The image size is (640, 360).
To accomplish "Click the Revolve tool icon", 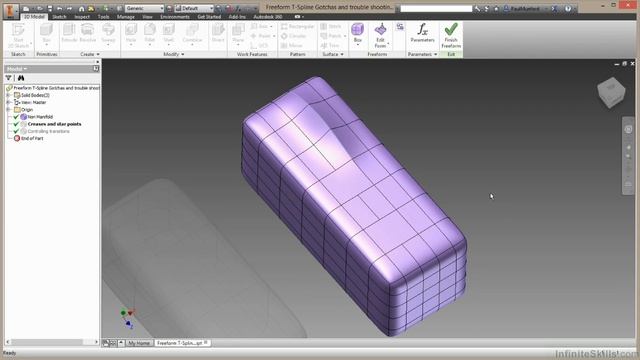I will (x=87, y=29).
